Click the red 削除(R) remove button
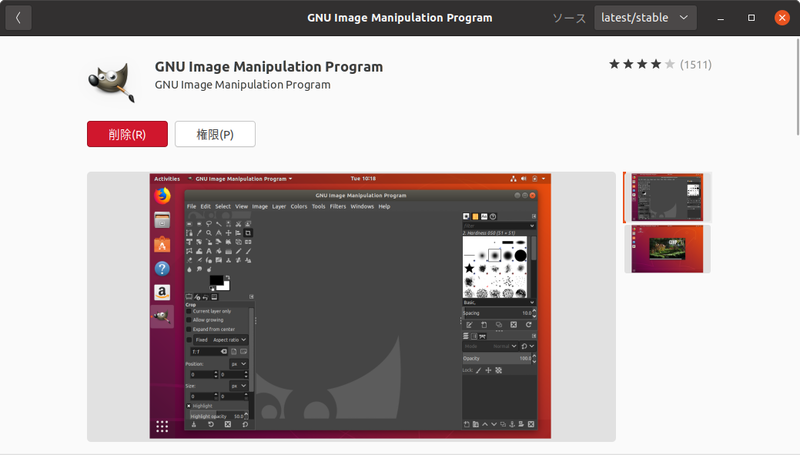This screenshot has width=800, height=455. pos(127,134)
